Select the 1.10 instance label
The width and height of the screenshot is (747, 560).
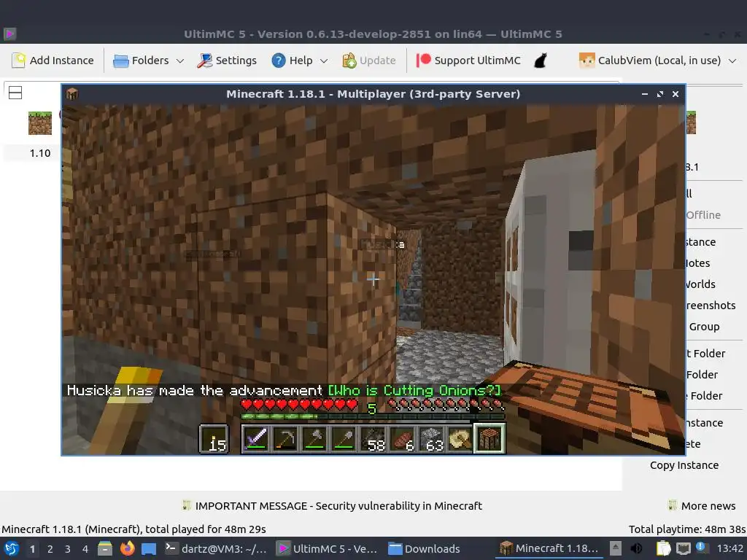pyautogui.click(x=40, y=153)
